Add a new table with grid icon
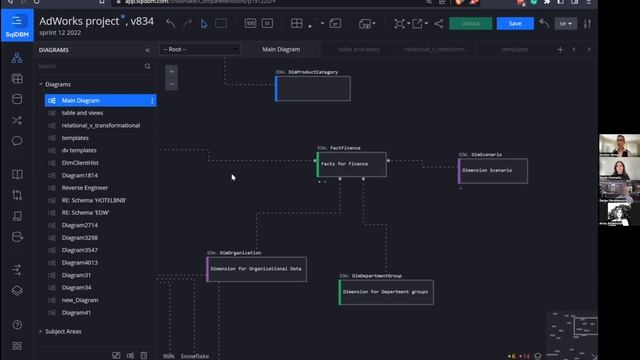Image resolution: width=640 pixels, height=360 pixels. click(297, 23)
